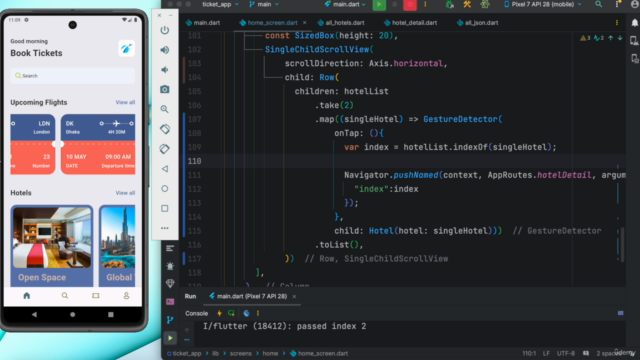Image resolution: width=640 pixels, height=360 pixels.
Task: Open the main.dart run configuration dropdown
Action: pyautogui.click(x=346, y=4)
